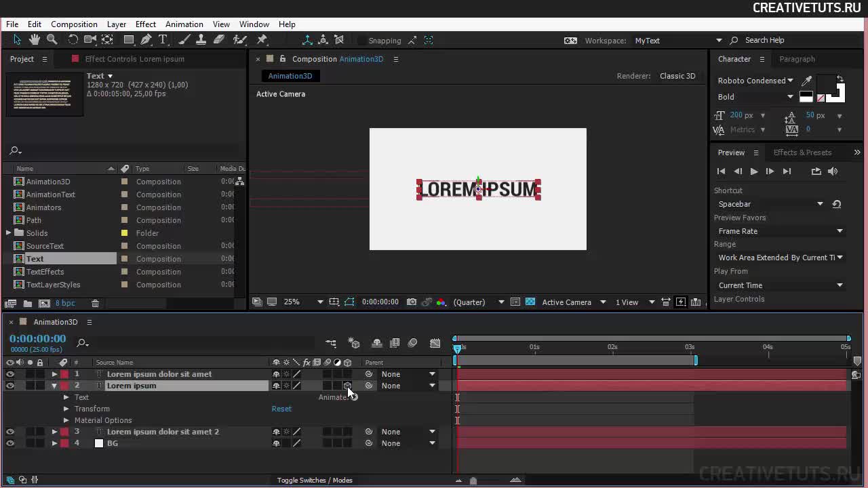868x488 pixels.
Task: Hide layer 2 Lorem ipsum
Action: (10, 386)
